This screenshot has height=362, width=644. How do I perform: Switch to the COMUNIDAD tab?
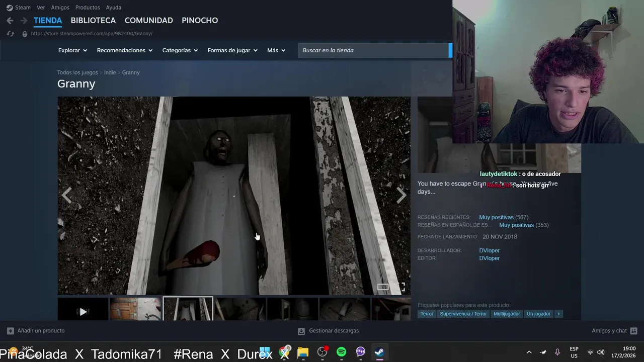pyautogui.click(x=149, y=21)
